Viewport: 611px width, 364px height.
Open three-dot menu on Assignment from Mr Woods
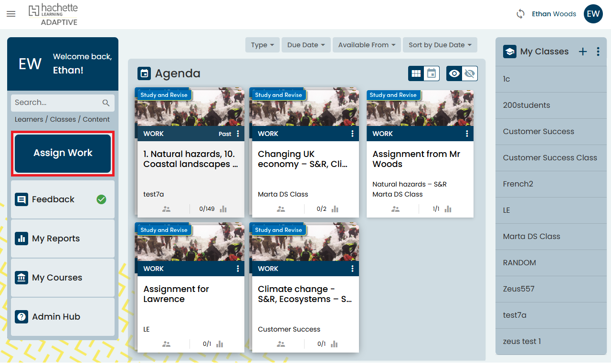click(467, 134)
